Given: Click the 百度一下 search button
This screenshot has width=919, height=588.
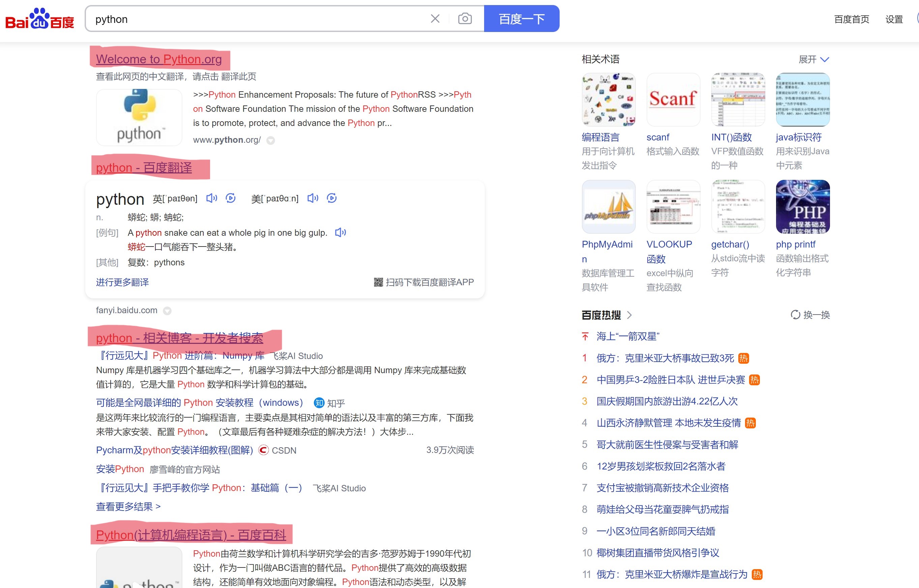Looking at the screenshot, I should tap(521, 19).
